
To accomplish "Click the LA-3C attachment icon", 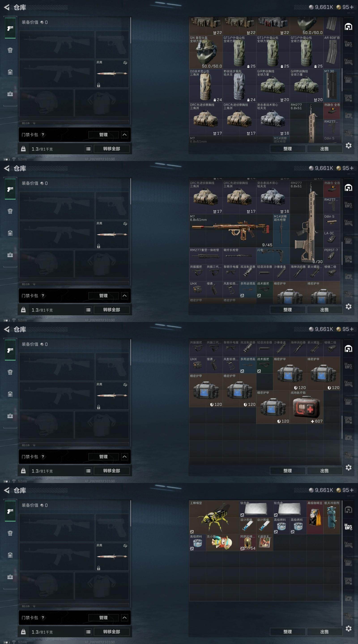I will point(332,239).
